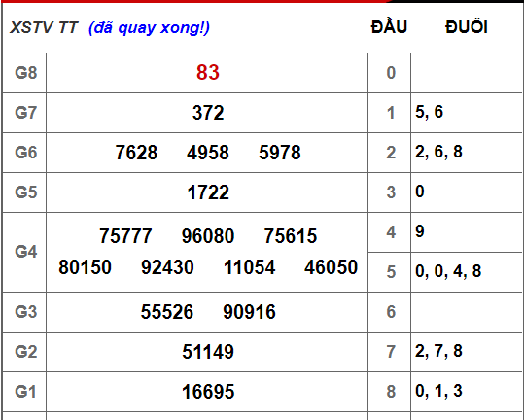The height and width of the screenshot is (420, 524).
Task: Select the G2 prize label
Action: tap(25, 352)
